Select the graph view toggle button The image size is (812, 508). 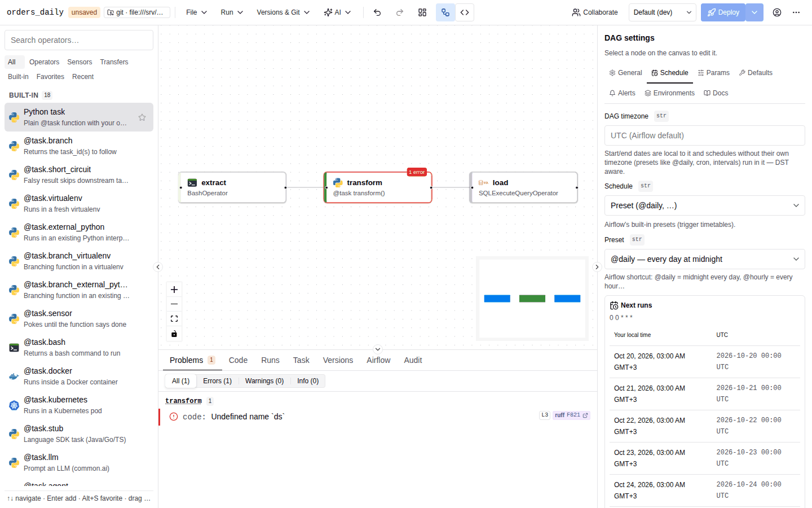point(445,12)
